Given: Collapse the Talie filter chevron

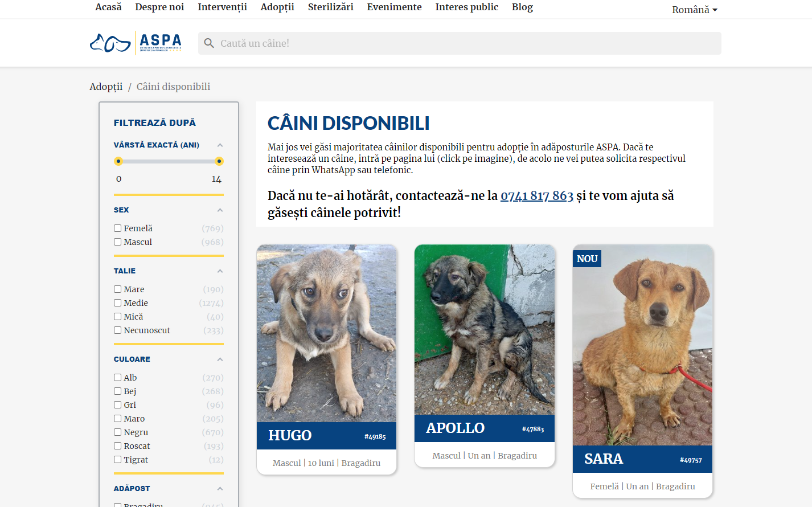Looking at the screenshot, I should pyautogui.click(x=220, y=271).
